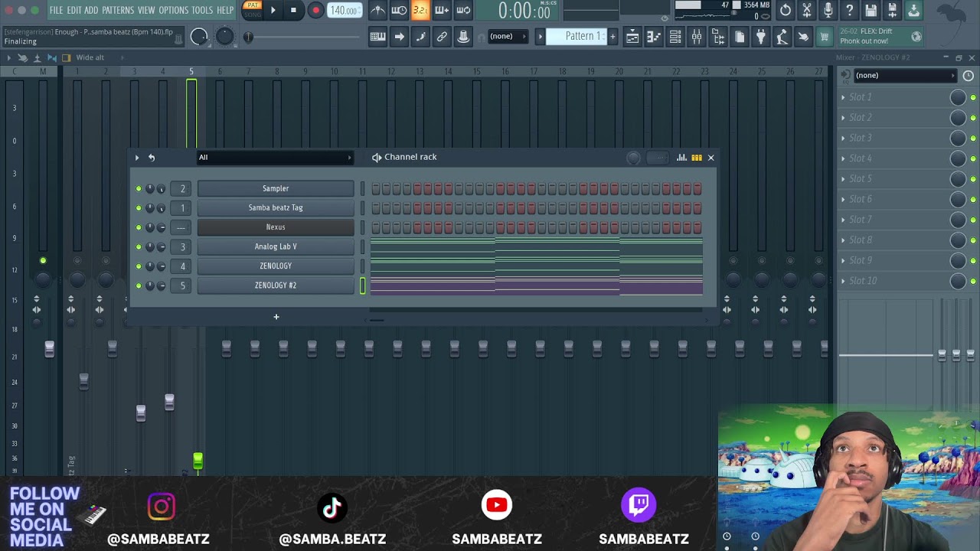Click the song position slider
980x551 pixels.
(x=302, y=36)
